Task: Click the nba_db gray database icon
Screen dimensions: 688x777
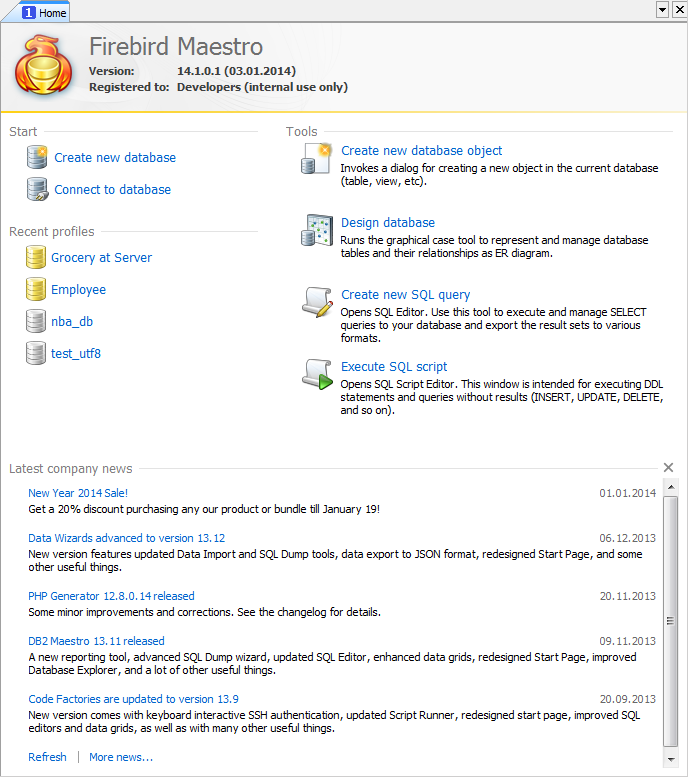Action: click(x=36, y=321)
